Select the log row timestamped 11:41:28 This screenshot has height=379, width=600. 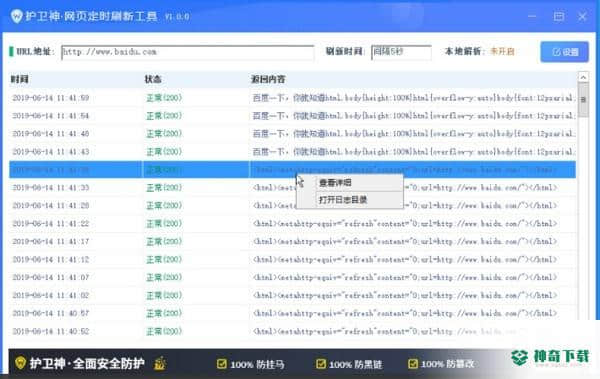(292, 206)
